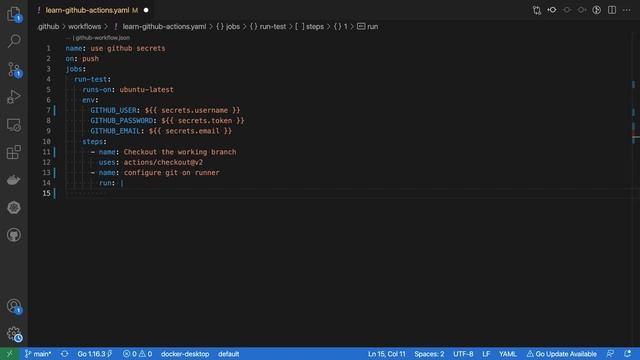
Task: Change LF end of line sequence
Action: pyautogui.click(x=486, y=354)
